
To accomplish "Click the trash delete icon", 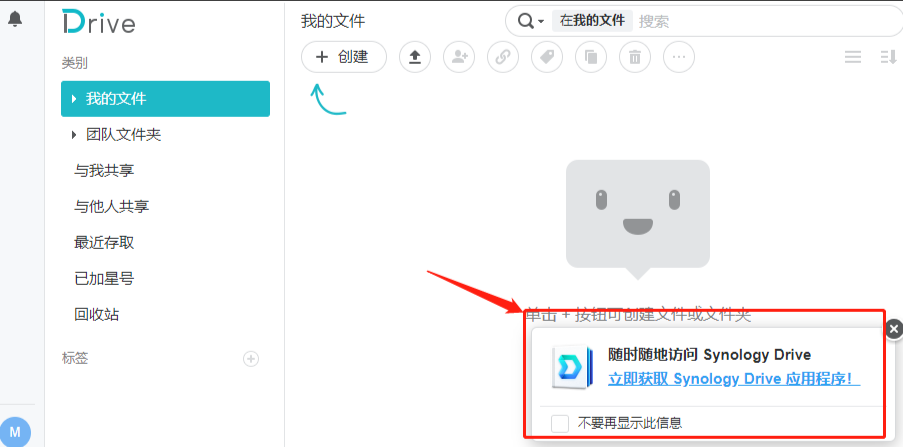I will (635, 57).
